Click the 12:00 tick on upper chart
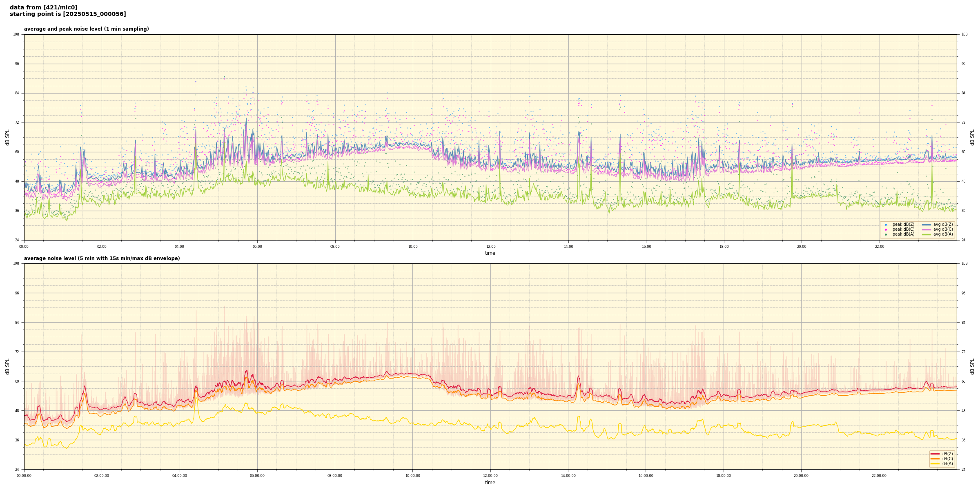 pyautogui.click(x=490, y=247)
